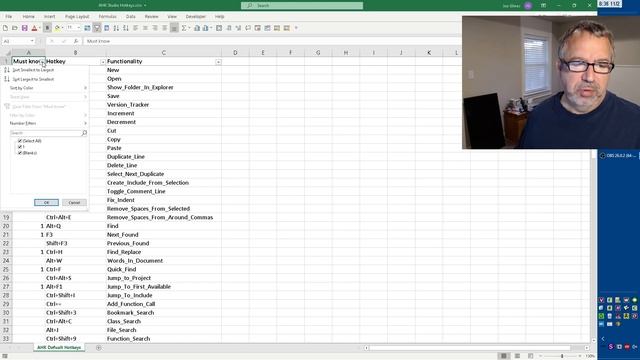640x360 pixels.
Task: Click the Sort Descending Z-A toolbar icon
Action: click(126, 28)
